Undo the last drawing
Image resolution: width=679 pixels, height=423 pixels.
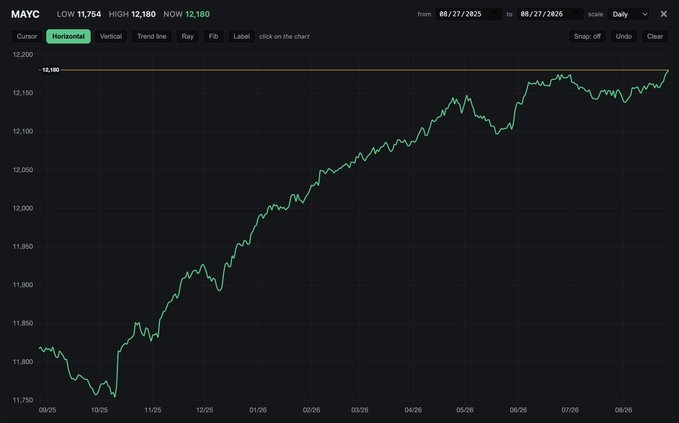pos(624,36)
